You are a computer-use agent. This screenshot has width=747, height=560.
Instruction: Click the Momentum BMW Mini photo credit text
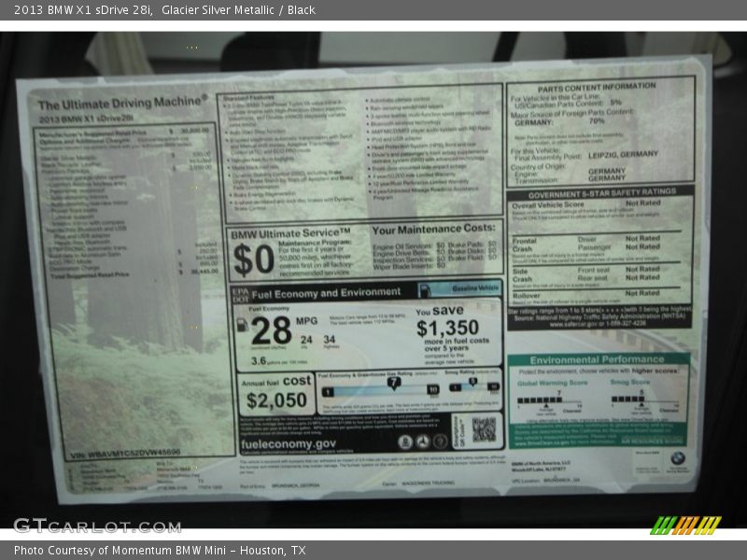coord(160,551)
